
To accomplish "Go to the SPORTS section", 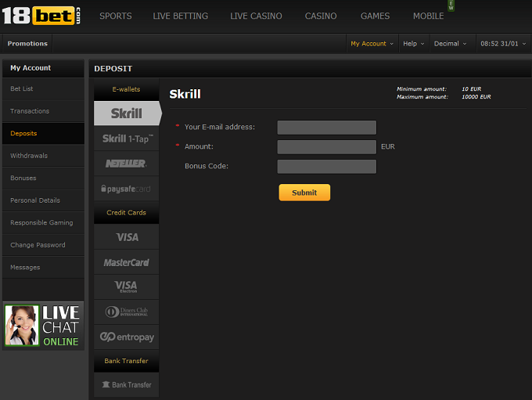I will click(x=116, y=16).
